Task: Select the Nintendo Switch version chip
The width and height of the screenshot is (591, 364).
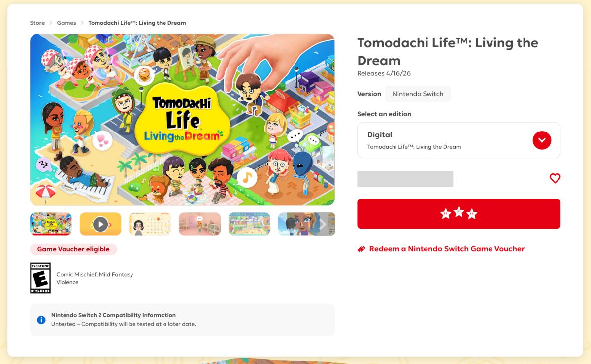Action: pos(418,94)
